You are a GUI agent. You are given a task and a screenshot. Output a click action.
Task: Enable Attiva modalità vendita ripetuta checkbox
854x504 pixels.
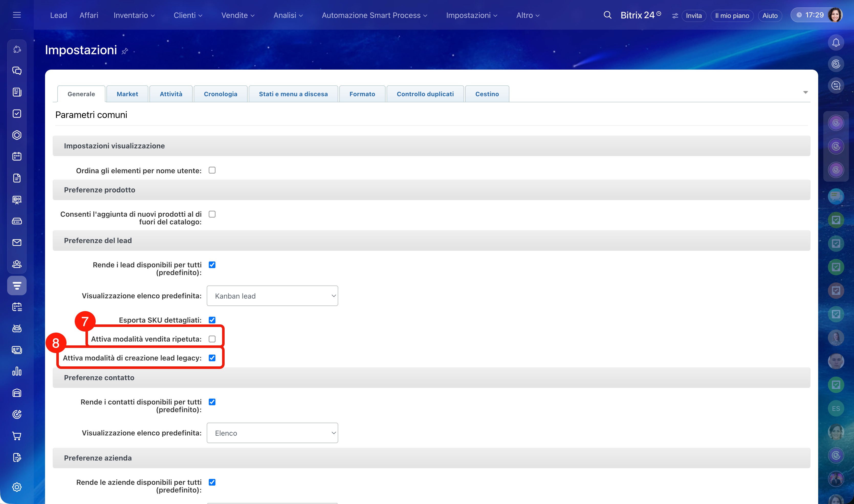(x=212, y=339)
